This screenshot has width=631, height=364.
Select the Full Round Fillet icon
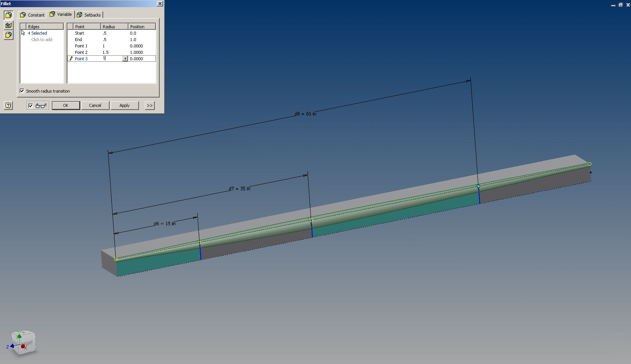(8, 35)
